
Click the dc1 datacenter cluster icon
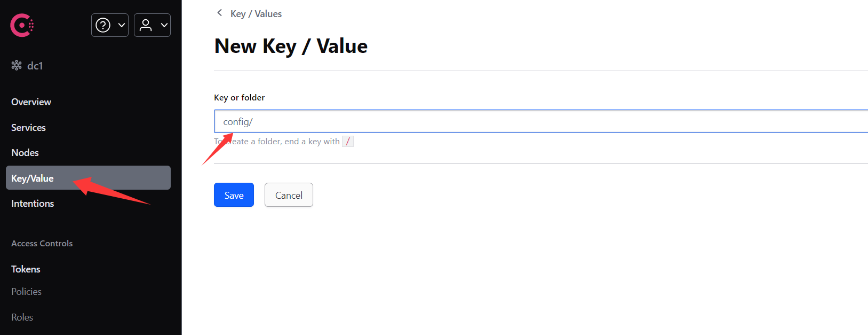coord(17,65)
